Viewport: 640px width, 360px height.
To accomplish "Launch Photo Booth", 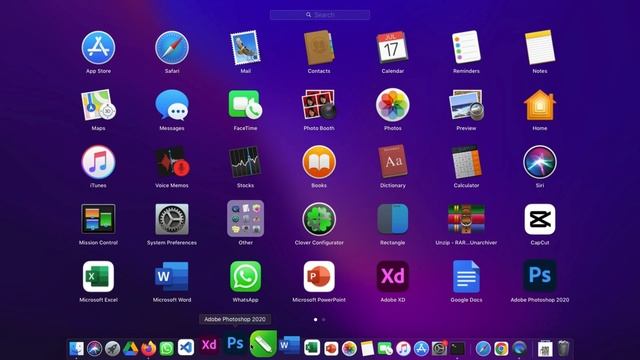I will point(319,105).
